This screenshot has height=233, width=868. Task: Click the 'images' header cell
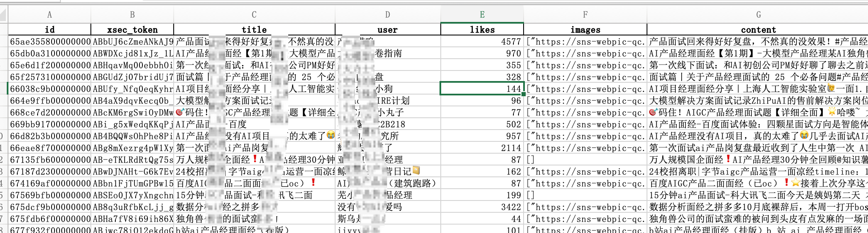(x=585, y=30)
